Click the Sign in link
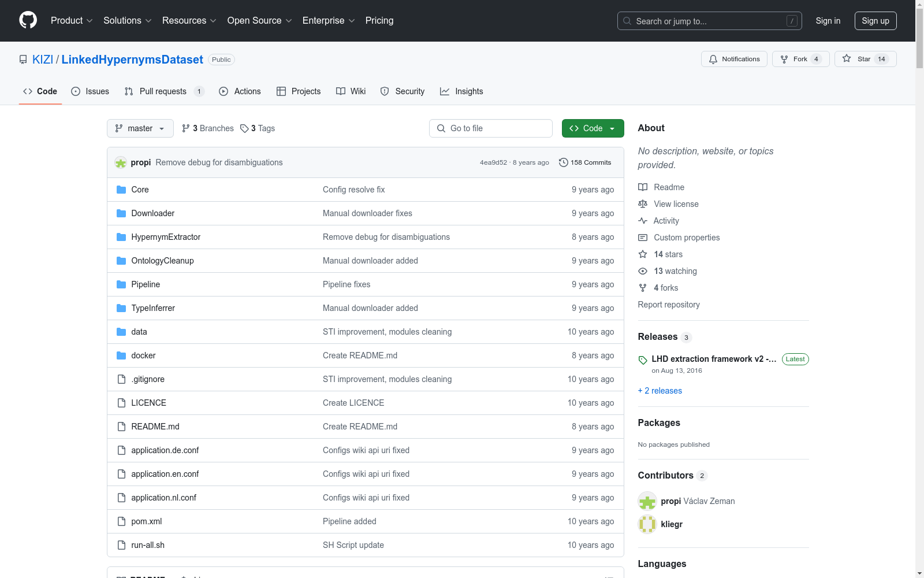The image size is (924, 578). click(x=828, y=21)
